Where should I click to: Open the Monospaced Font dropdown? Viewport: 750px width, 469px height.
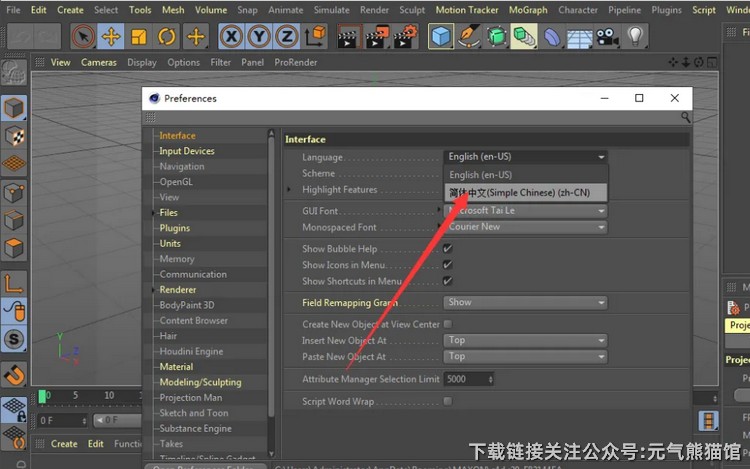point(525,227)
